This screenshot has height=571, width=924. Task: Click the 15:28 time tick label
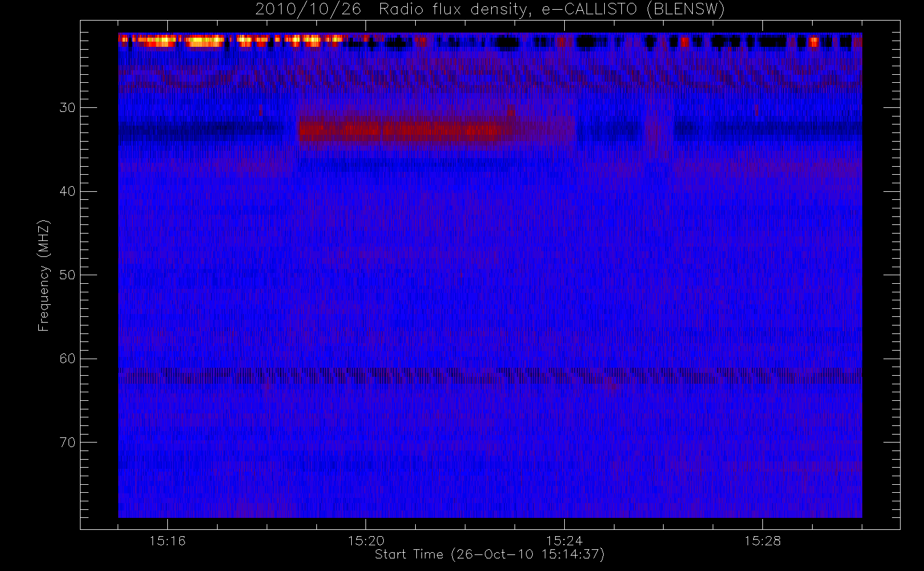(762, 541)
